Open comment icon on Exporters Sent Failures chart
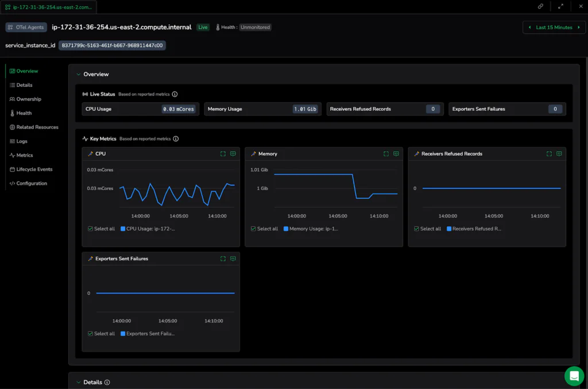 [x=233, y=259]
